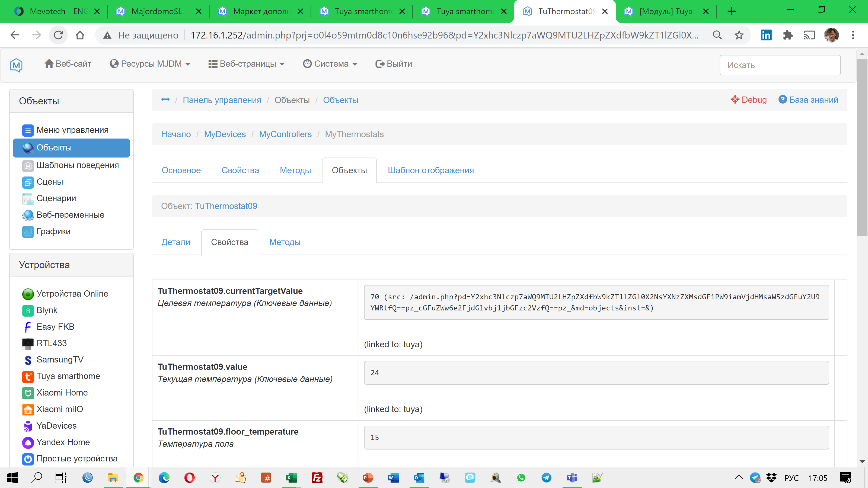This screenshot has width=868, height=488.
Task: Click the breadcrumb toggle arrows icon
Action: coord(165,99)
